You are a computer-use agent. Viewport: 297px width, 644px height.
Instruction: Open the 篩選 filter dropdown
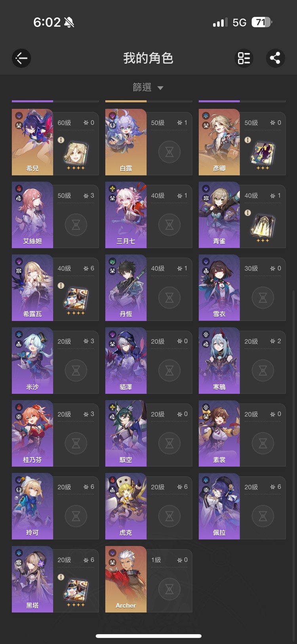[x=148, y=87]
